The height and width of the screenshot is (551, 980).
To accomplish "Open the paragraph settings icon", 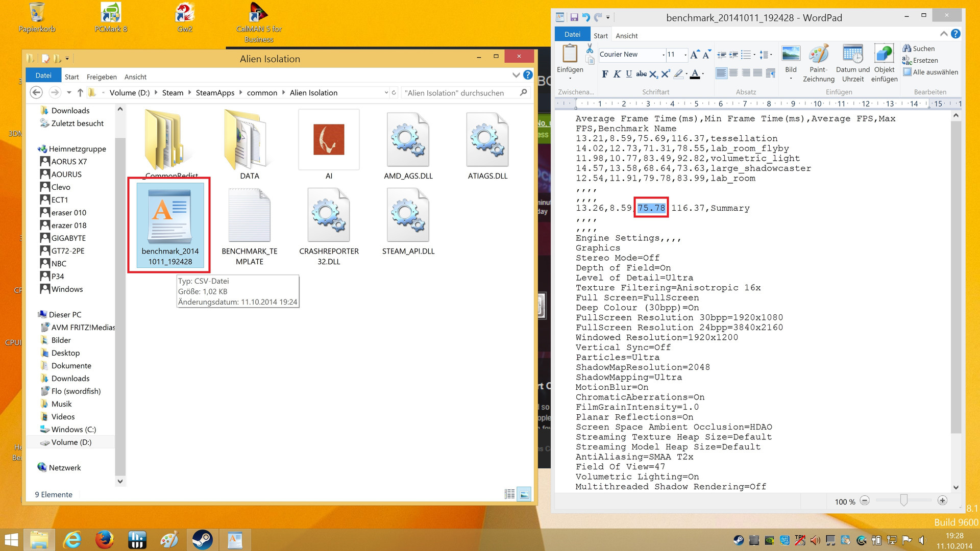I will click(x=770, y=73).
